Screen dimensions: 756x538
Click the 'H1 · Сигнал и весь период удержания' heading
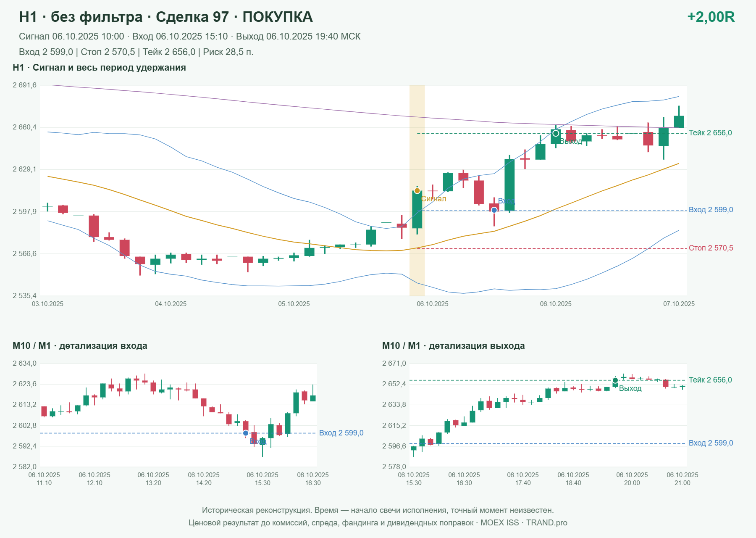[x=100, y=68]
